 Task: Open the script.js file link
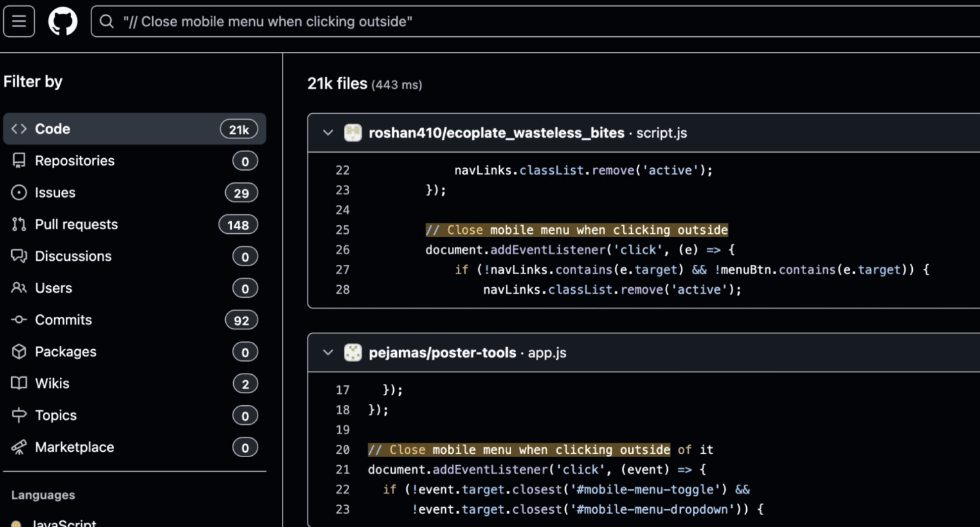(661, 133)
